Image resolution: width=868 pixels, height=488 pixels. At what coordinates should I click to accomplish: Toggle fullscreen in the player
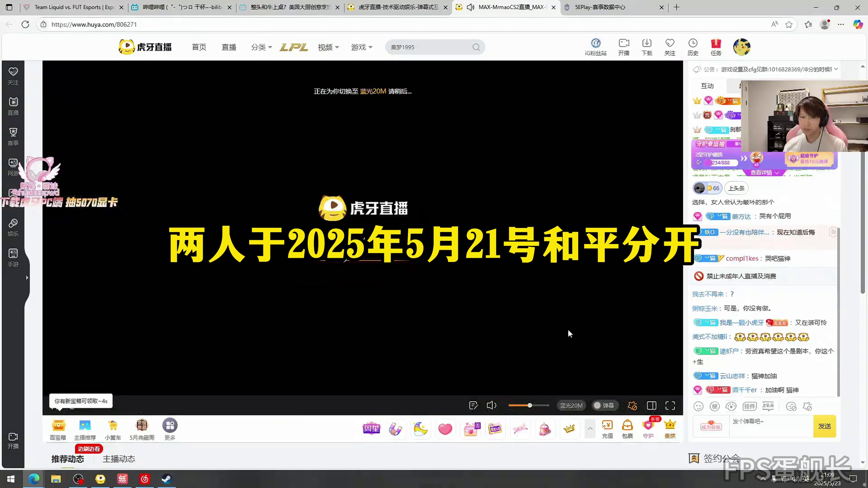pyautogui.click(x=670, y=406)
